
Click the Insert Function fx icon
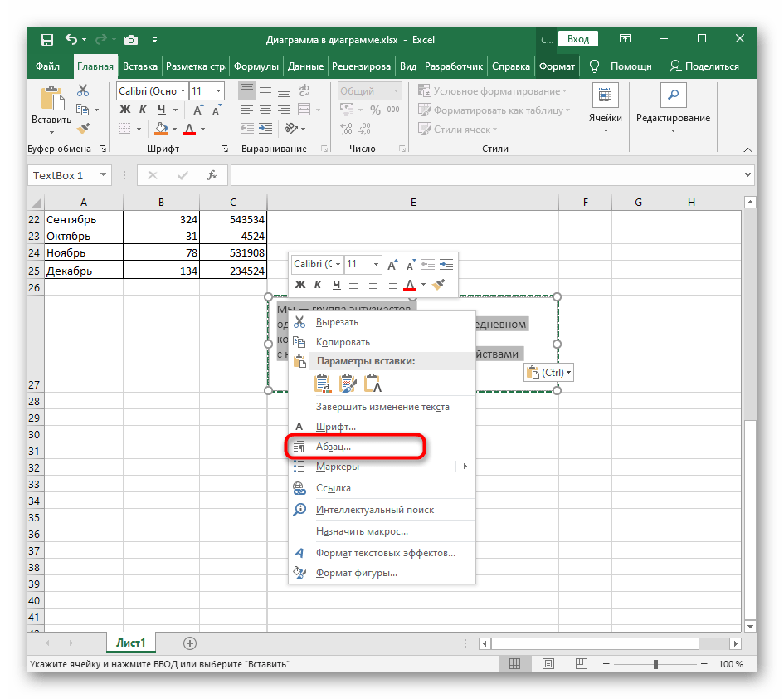click(x=212, y=175)
